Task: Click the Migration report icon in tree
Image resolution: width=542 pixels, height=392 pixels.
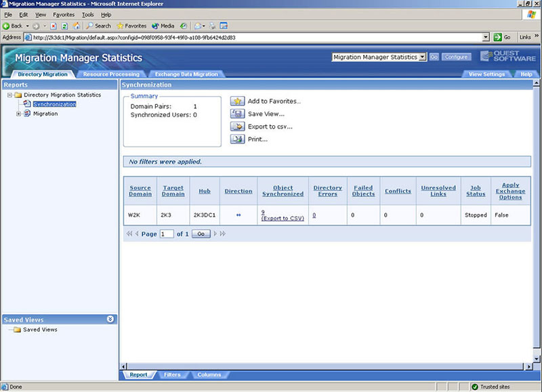Action: click(x=27, y=113)
